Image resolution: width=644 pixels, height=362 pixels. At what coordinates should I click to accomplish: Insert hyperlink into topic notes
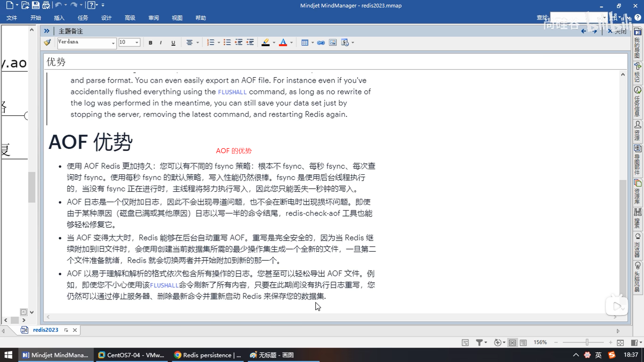[x=321, y=43]
